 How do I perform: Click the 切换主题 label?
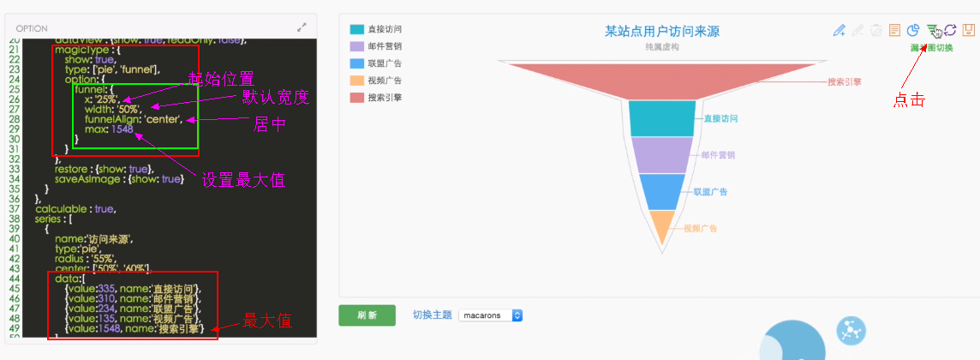point(433,315)
